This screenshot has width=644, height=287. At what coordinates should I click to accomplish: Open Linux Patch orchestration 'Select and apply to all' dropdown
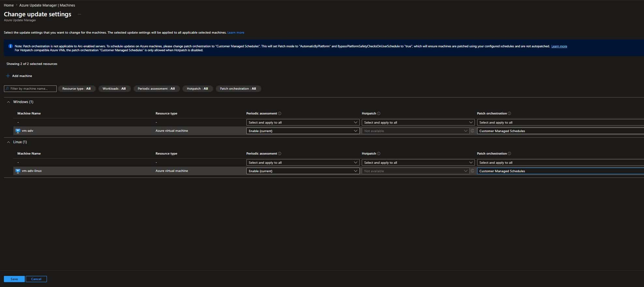point(561,163)
